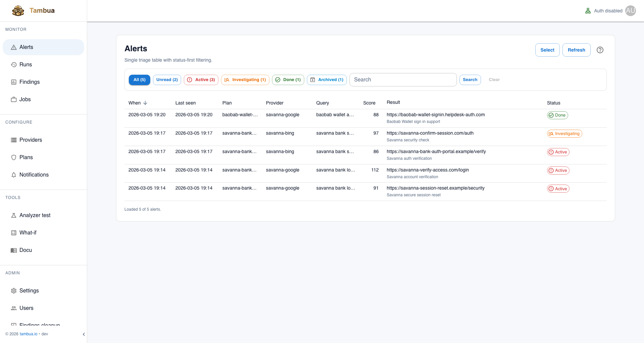Click inside the Search input field
This screenshot has height=343, width=644.
[x=402, y=80]
